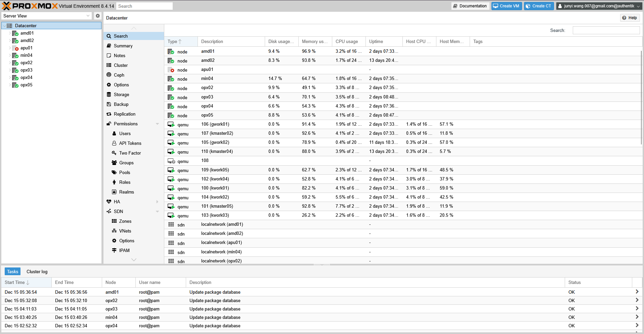Open the Datacenter Options gear icon
Image resolution: width=644 pixels, height=334 pixels.
click(109, 85)
